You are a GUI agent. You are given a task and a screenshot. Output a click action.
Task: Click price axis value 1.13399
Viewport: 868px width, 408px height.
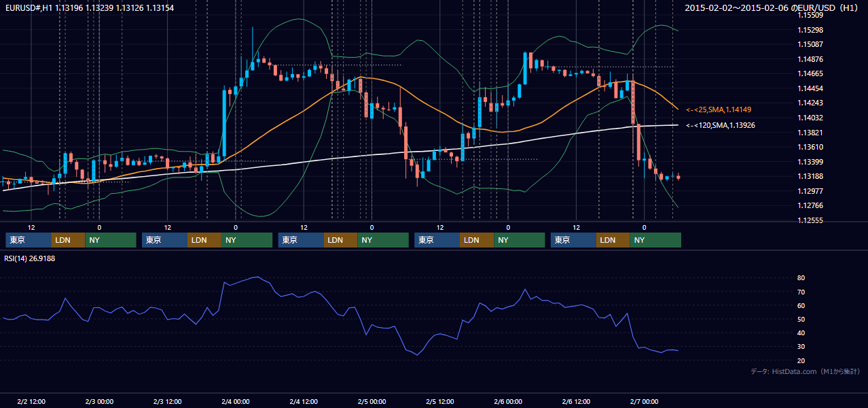pos(810,162)
